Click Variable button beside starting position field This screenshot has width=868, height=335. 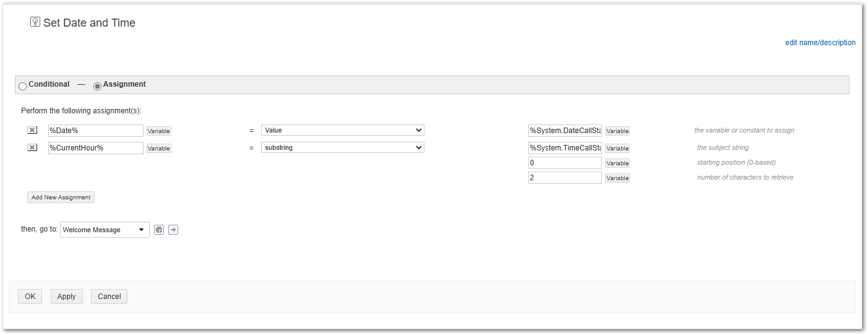coord(617,163)
